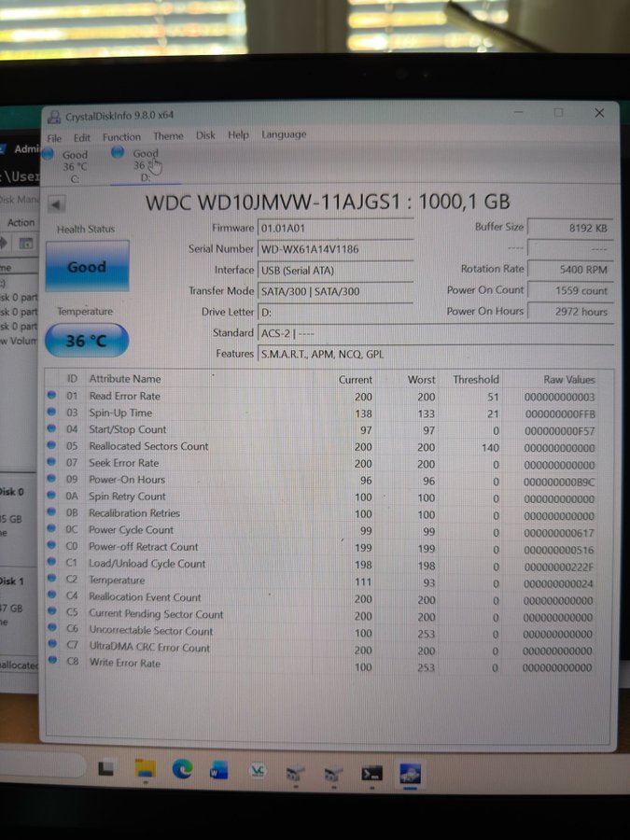The width and height of the screenshot is (630, 840).
Task: Click the Good health status button
Action: click(x=87, y=267)
